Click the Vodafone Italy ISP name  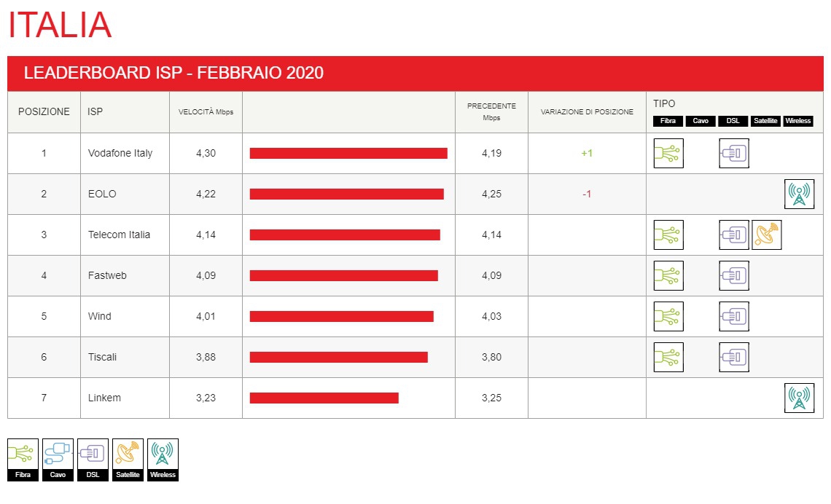[x=120, y=153]
